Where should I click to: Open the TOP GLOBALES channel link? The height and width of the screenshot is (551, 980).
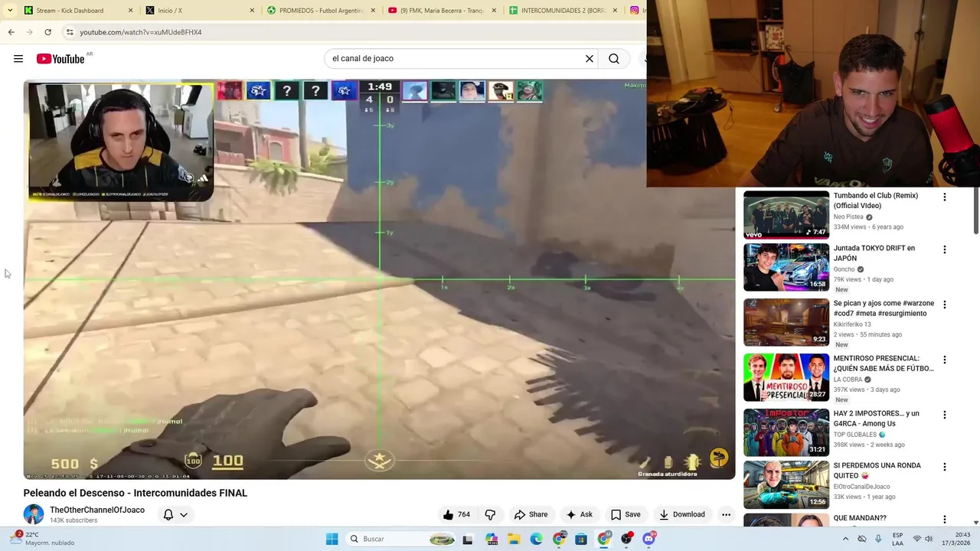[x=855, y=435]
